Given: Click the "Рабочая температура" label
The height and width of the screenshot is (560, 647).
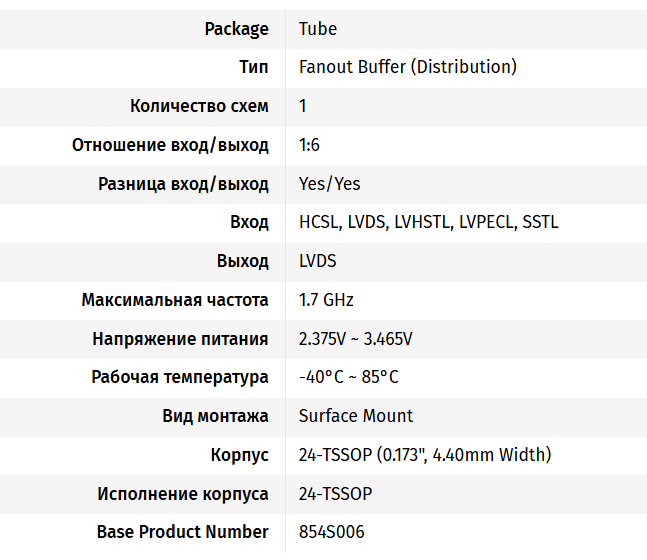Looking at the screenshot, I should coord(180,377).
